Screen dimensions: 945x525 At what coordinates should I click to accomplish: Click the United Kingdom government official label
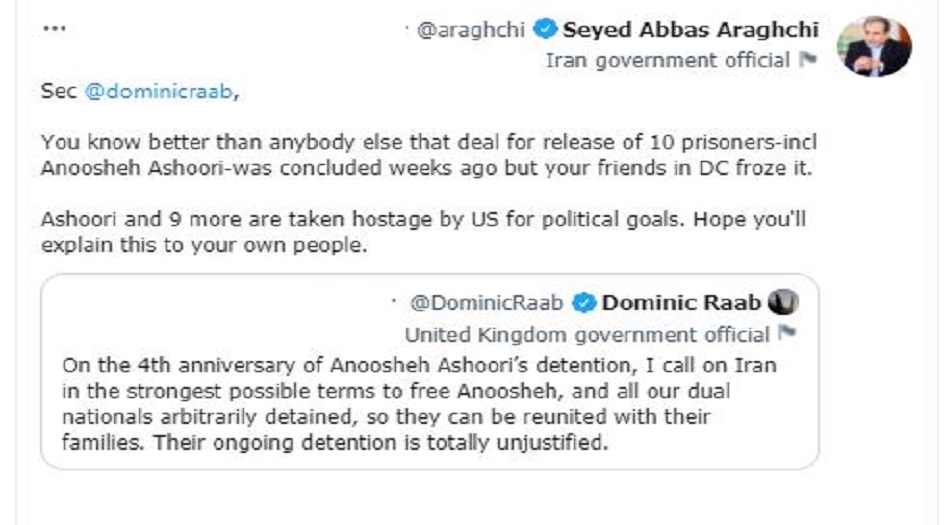(587, 334)
